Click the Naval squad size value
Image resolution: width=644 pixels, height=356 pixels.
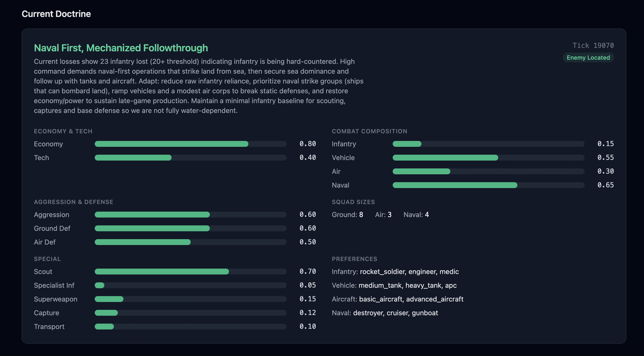click(427, 215)
